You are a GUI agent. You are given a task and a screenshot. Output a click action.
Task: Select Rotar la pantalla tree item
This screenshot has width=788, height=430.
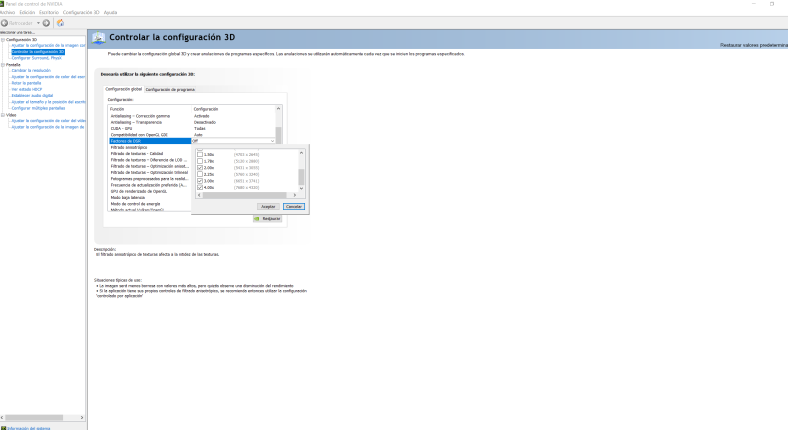(26, 83)
